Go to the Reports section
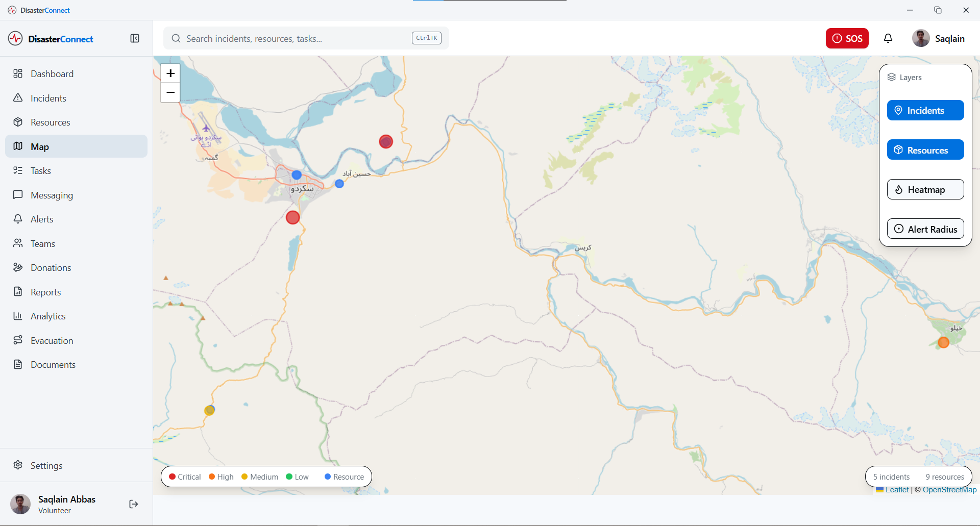 click(18, 292)
